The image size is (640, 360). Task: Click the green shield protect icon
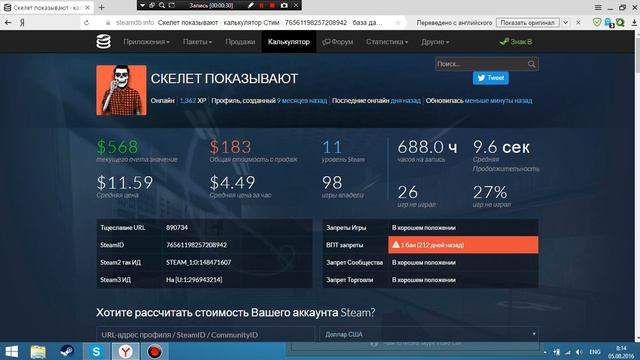pyautogui.click(x=597, y=22)
